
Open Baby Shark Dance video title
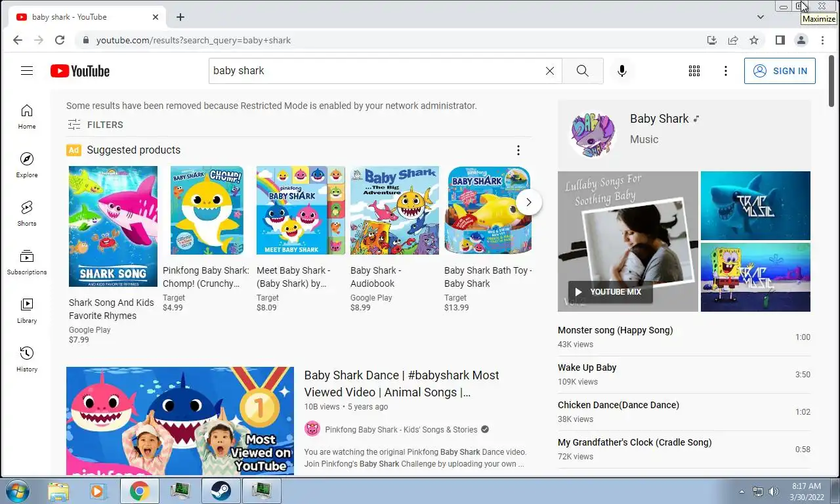click(402, 384)
